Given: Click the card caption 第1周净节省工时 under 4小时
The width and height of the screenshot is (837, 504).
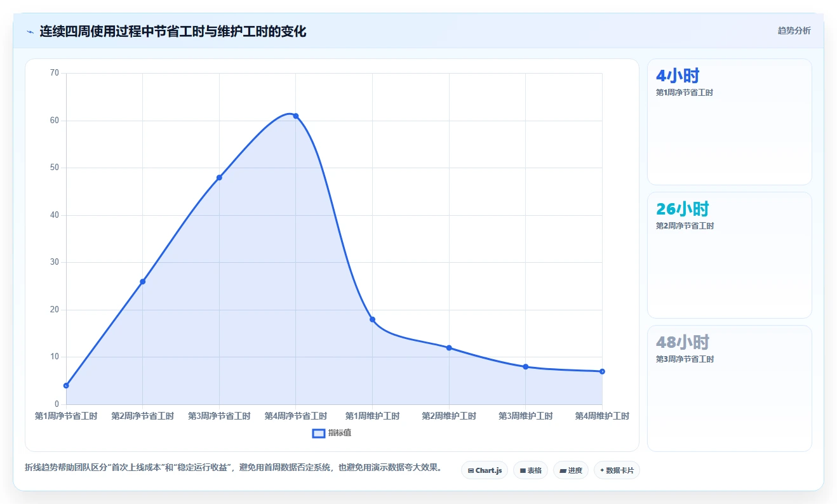Looking at the screenshot, I should pyautogui.click(x=685, y=93).
